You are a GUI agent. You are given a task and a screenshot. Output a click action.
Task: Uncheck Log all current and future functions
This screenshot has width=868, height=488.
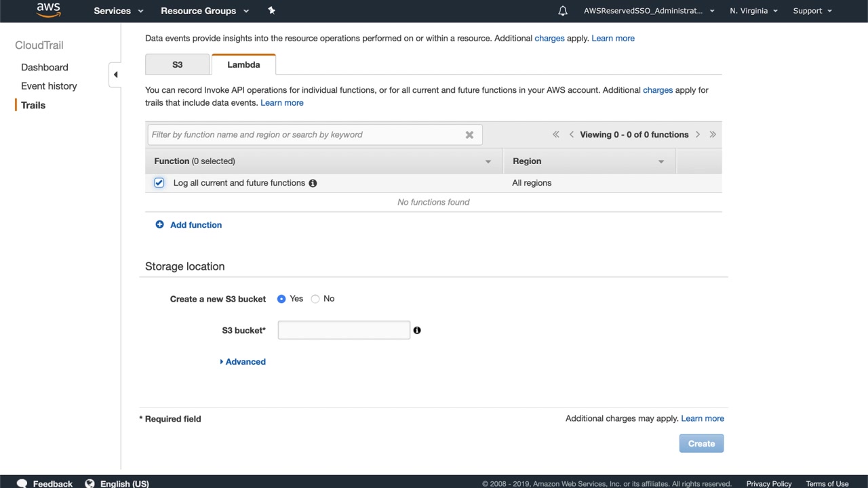(159, 183)
